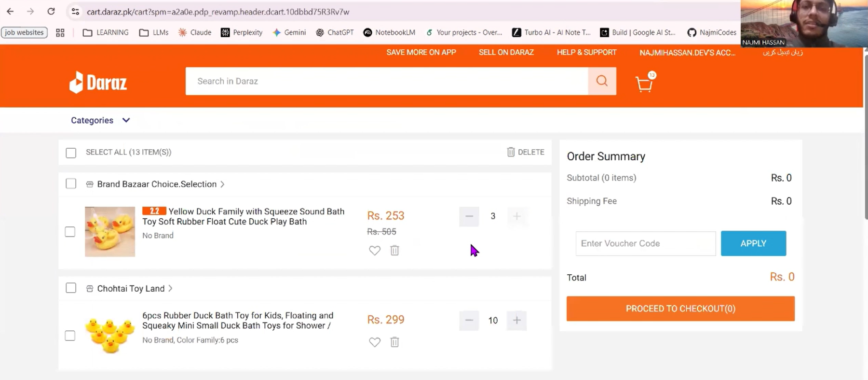Open Brand Bazaar Choice.Selection store chevron

click(x=222, y=184)
